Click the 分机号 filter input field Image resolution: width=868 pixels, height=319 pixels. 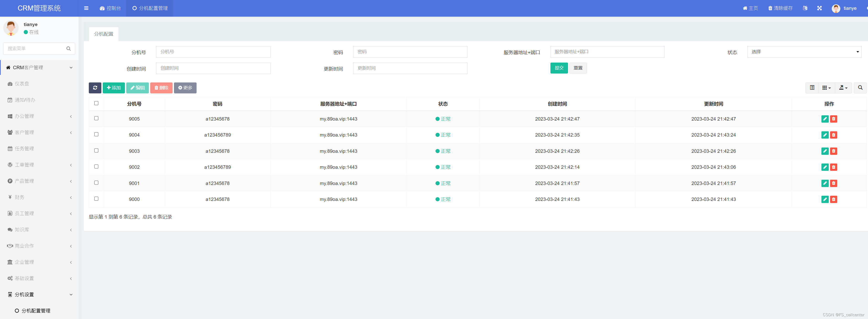click(213, 52)
